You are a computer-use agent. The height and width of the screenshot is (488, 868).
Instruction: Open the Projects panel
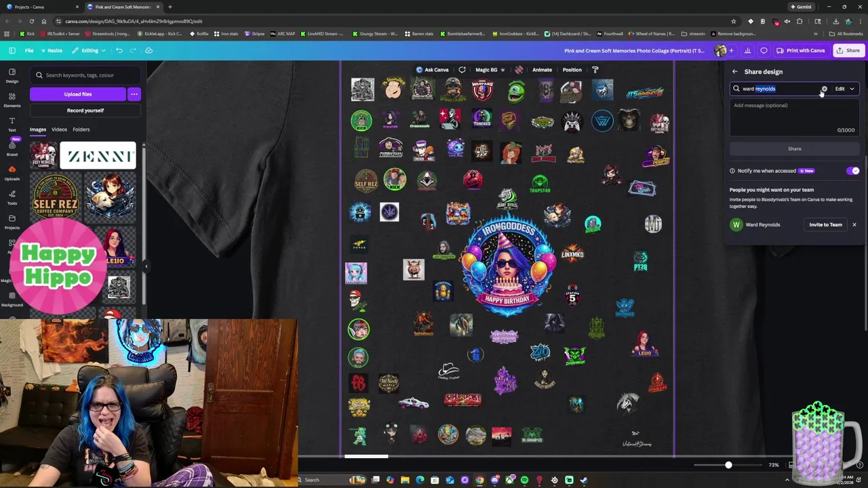click(12, 222)
